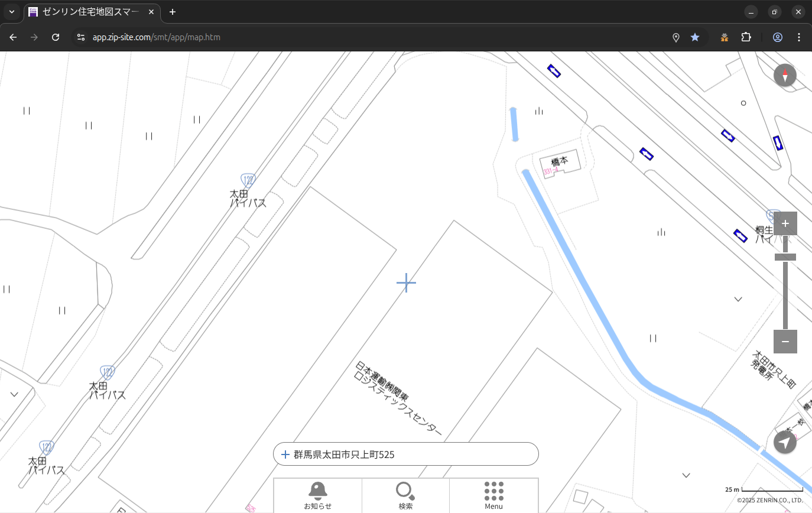Open a new browser tab
The width and height of the screenshot is (812, 513).
173,12
